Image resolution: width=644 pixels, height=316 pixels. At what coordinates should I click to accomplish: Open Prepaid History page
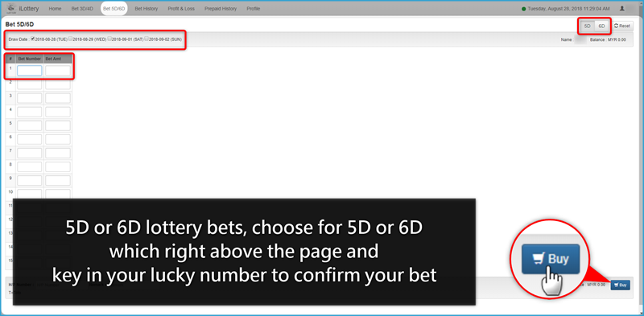(x=221, y=9)
